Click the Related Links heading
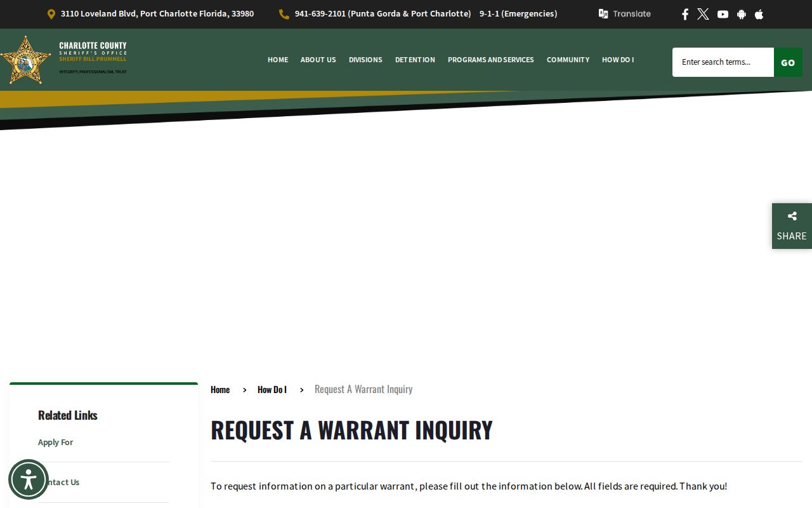 click(68, 415)
